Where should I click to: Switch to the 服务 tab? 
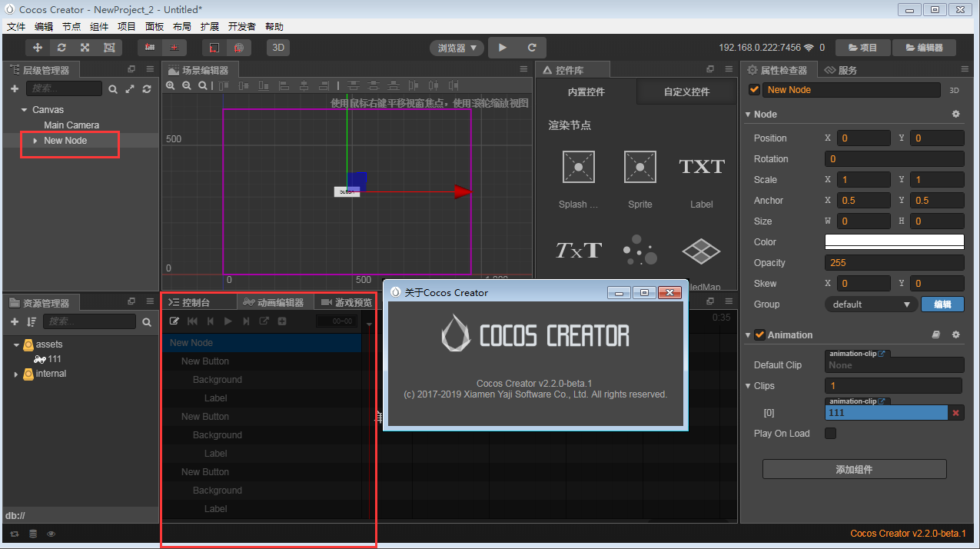[842, 70]
